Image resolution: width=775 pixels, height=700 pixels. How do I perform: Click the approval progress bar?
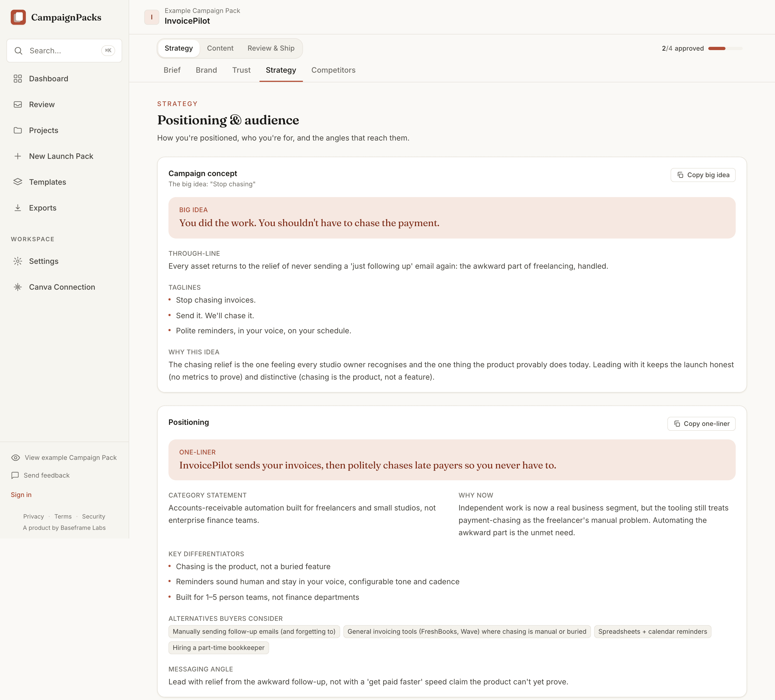pyautogui.click(x=725, y=48)
